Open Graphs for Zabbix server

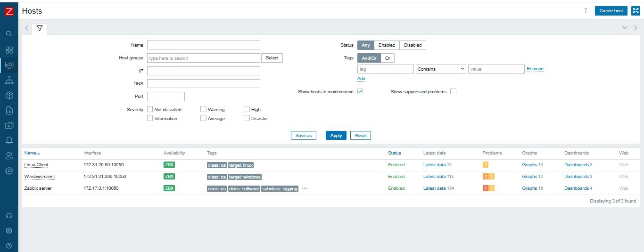tap(529, 188)
